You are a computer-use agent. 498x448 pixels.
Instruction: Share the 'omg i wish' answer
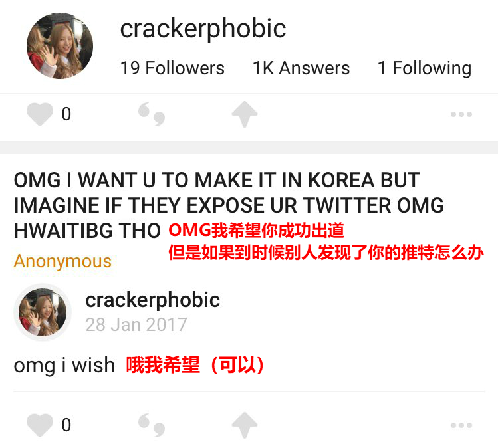click(245, 425)
